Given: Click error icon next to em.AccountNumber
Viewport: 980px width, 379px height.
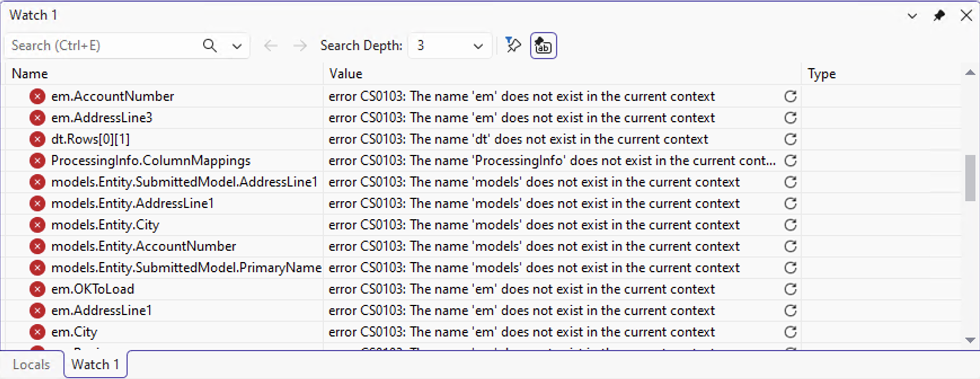Looking at the screenshot, I should click(37, 96).
